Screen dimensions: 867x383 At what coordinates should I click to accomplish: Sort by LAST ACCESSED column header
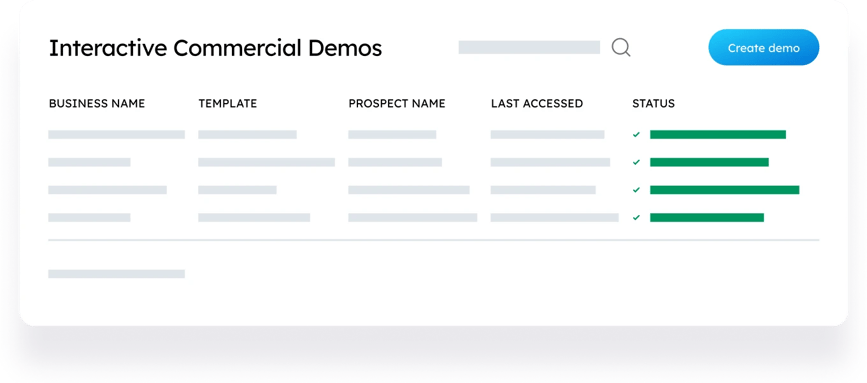(x=537, y=103)
